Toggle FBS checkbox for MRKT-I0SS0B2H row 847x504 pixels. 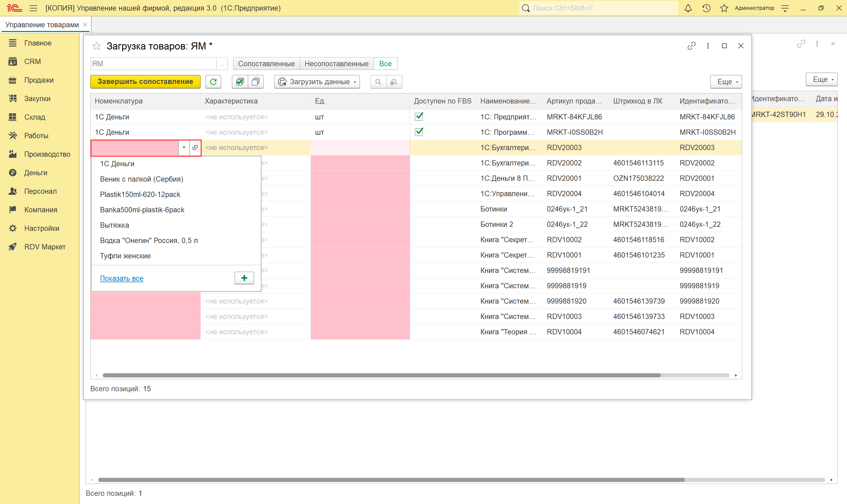[419, 132]
